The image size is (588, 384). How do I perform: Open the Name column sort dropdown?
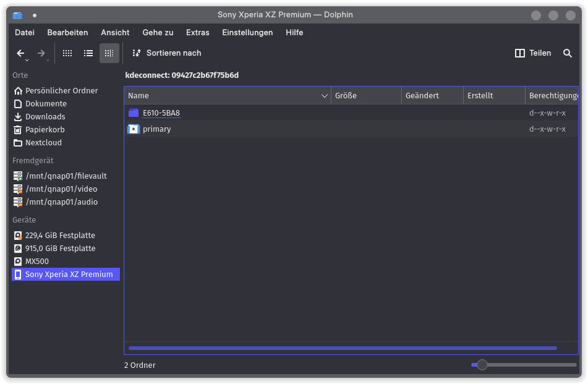(324, 95)
